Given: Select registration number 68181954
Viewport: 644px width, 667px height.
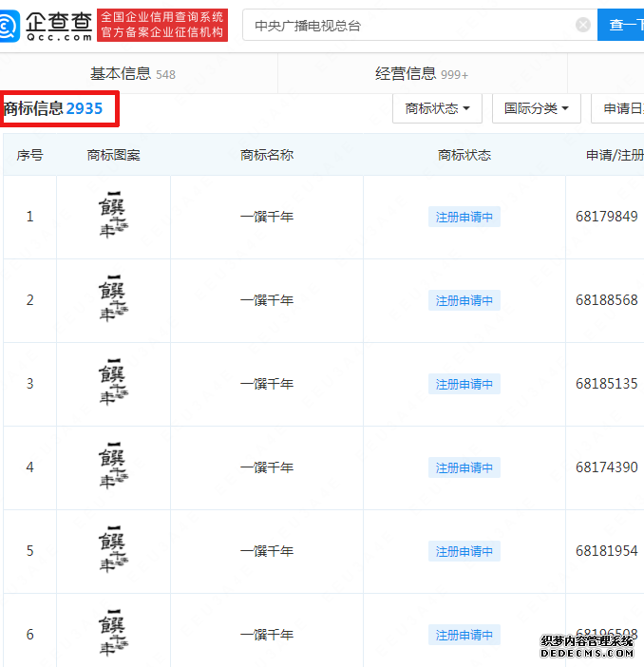Looking at the screenshot, I should click(x=607, y=551).
